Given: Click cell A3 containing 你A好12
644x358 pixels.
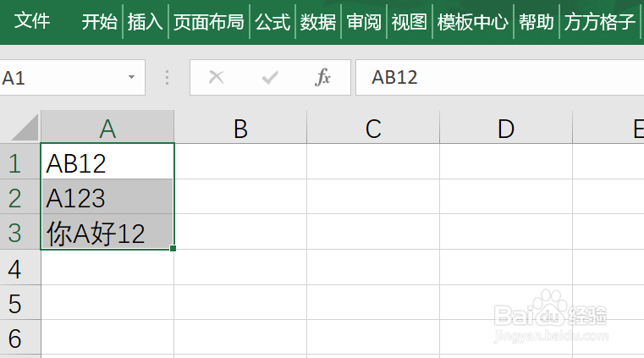Looking at the screenshot, I should click(107, 233).
